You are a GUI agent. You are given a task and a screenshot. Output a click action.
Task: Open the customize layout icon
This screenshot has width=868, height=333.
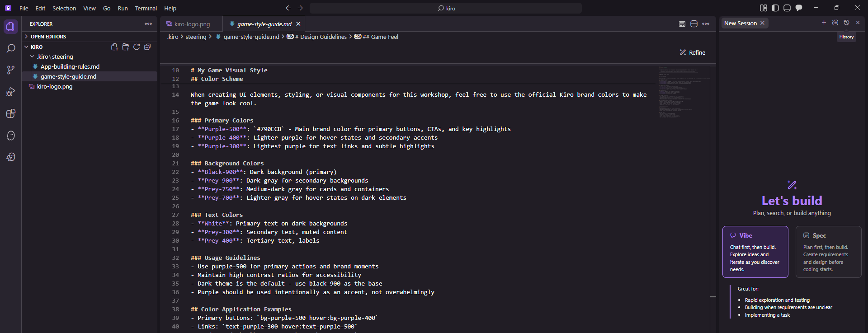pyautogui.click(x=764, y=8)
